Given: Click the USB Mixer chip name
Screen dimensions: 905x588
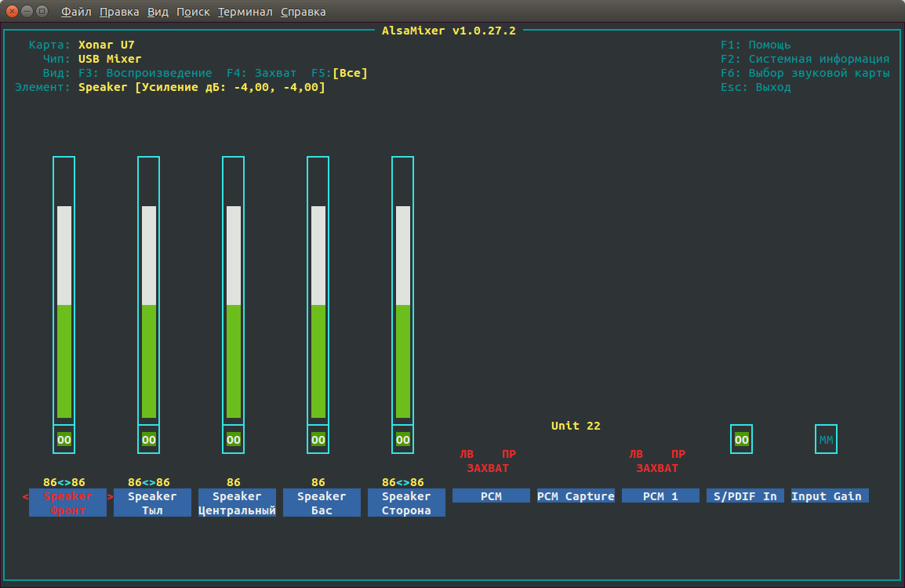Looking at the screenshot, I should tap(110, 59).
